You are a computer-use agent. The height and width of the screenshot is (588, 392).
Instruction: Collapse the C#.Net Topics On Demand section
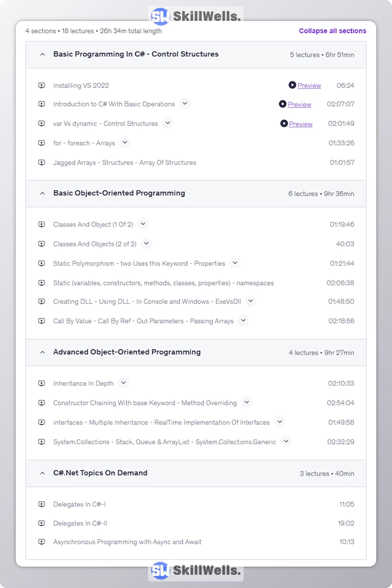(42, 473)
